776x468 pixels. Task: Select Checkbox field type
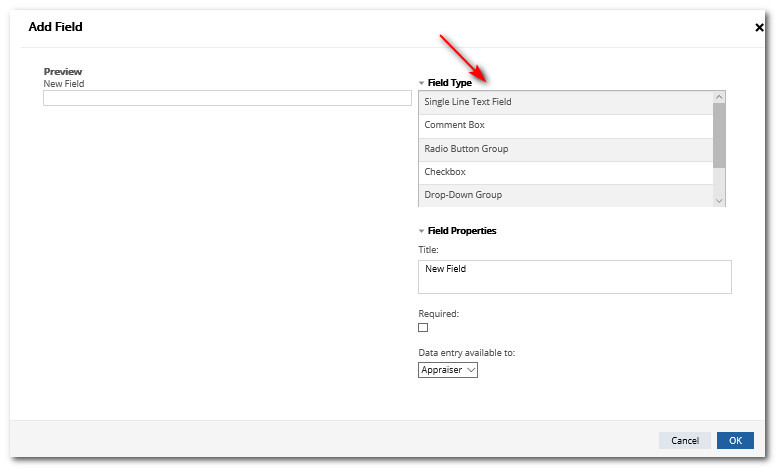click(x=566, y=173)
